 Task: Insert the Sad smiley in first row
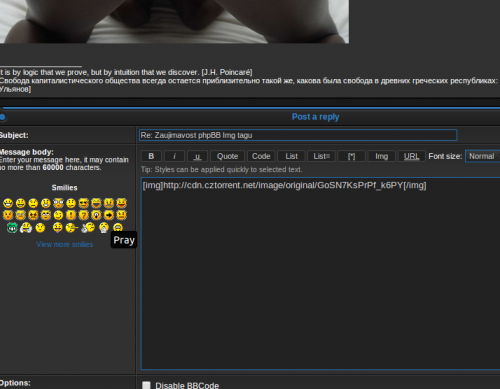pos(33,203)
